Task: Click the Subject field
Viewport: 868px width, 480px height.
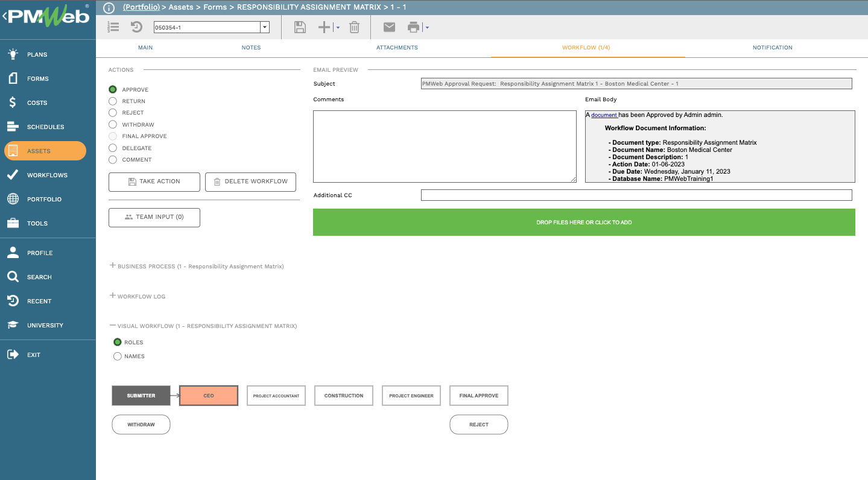Action: 636,84
